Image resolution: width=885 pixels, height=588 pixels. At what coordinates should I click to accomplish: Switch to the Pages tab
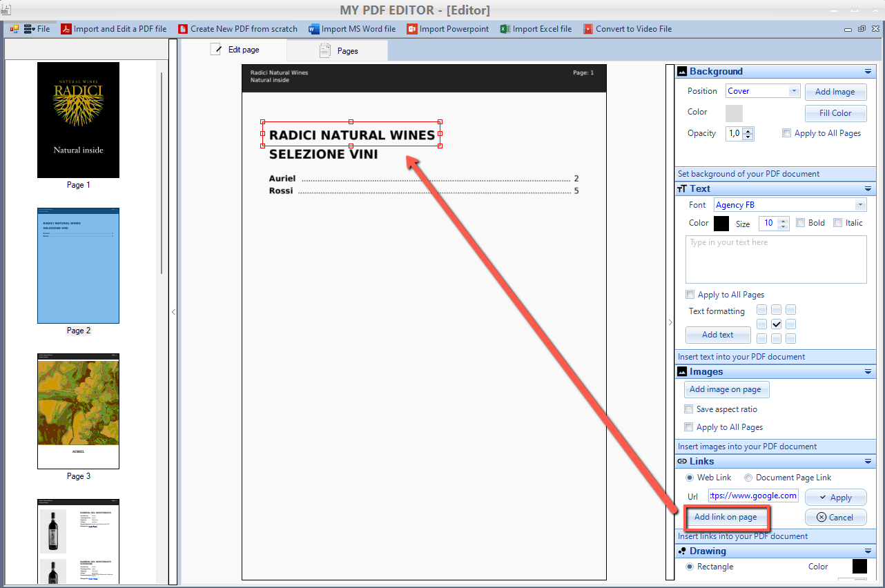click(x=338, y=50)
